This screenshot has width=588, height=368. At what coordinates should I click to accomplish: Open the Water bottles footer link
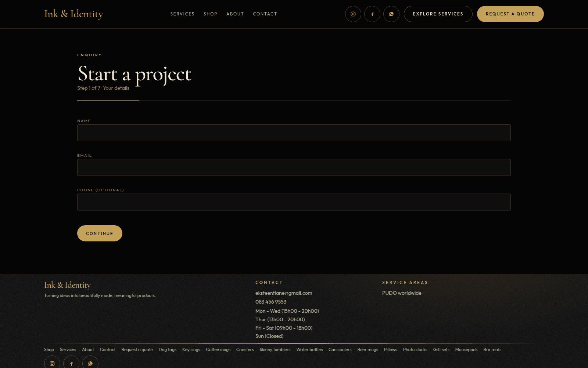click(x=309, y=350)
